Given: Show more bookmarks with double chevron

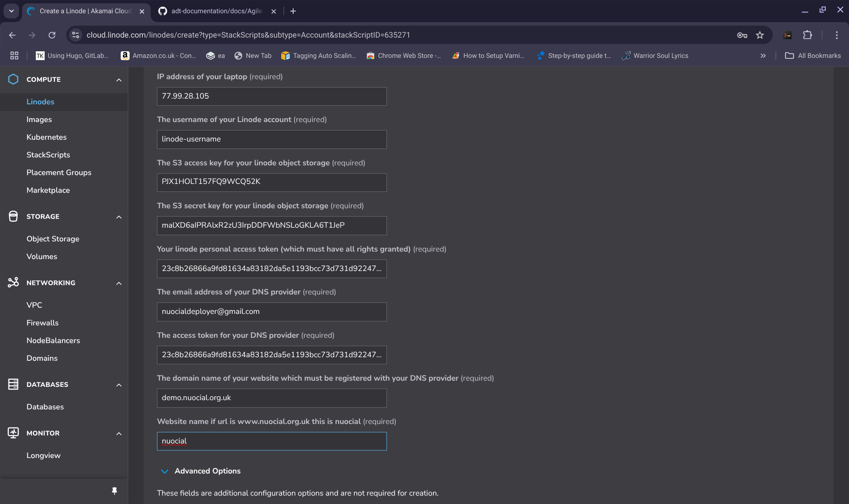Looking at the screenshot, I should coord(763,56).
